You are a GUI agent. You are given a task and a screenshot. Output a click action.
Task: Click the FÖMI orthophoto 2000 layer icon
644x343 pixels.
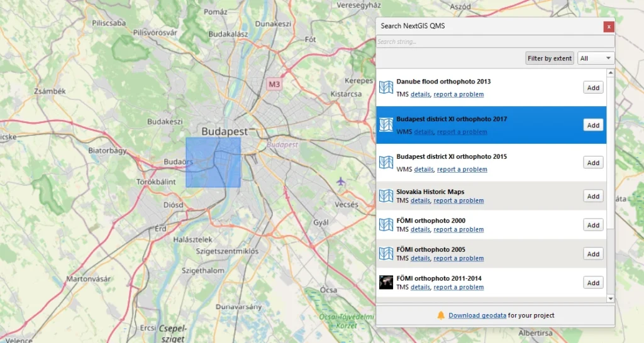coord(386,225)
